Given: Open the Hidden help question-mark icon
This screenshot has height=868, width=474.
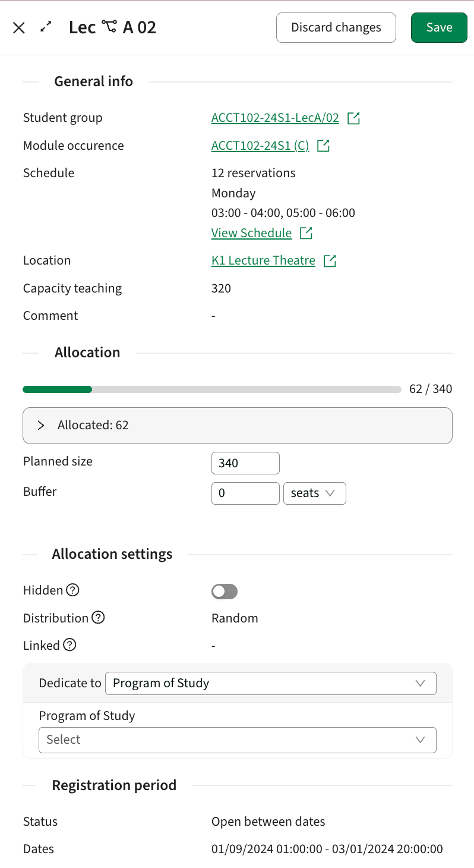Looking at the screenshot, I should click(72, 590).
